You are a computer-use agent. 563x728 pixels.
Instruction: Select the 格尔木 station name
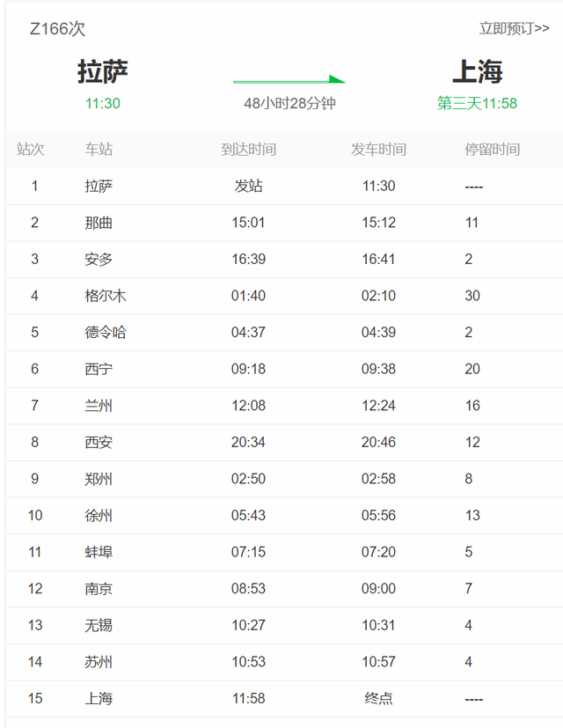coord(106,296)
